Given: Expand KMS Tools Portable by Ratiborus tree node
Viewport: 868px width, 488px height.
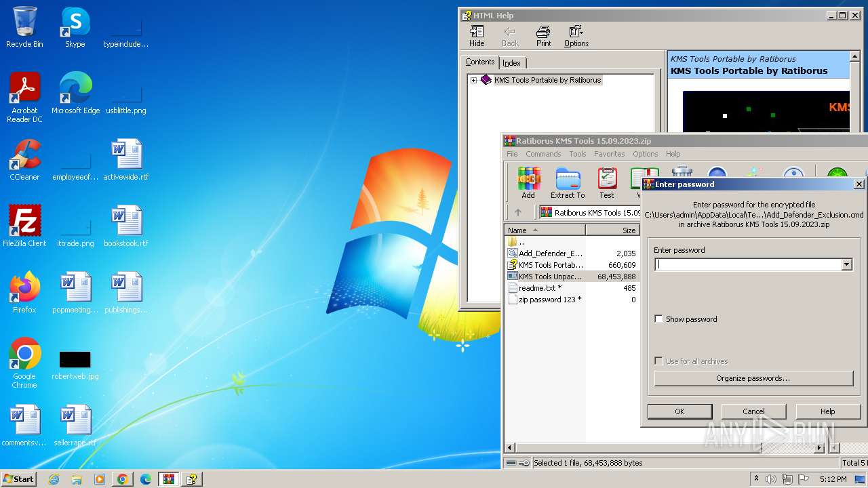Looking at the screenshot, I should (473, 80).
